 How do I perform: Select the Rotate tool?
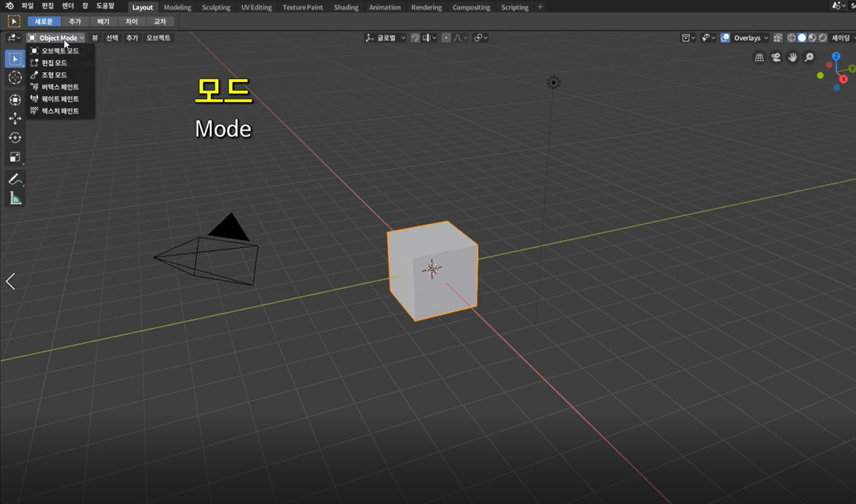(x=15, y=138)
